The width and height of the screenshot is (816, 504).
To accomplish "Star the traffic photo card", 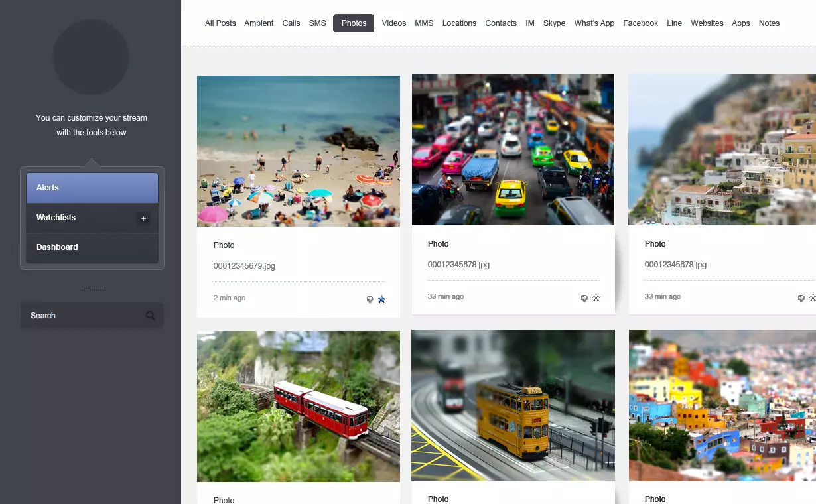I will tap(596, 298).
